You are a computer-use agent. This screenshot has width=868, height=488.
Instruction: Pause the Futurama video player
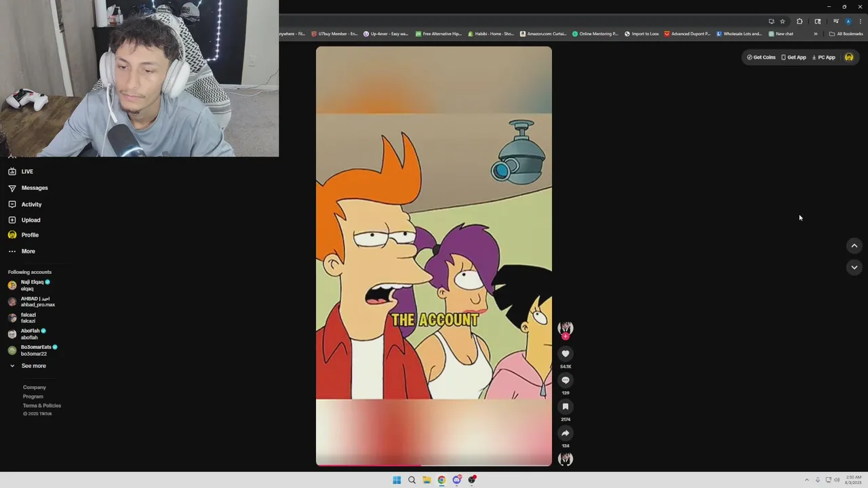(x=434, y=256)
